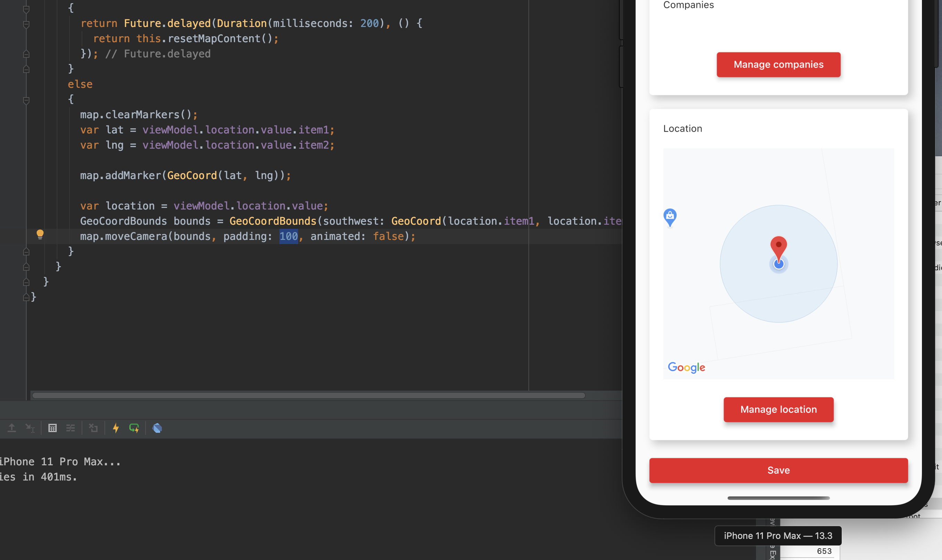Trigger Flutter Hot Reload with the lightning icon

116,428
